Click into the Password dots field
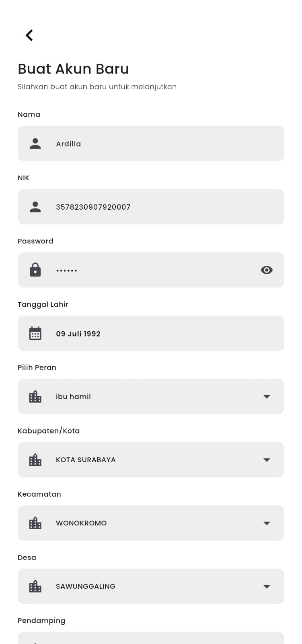 [x=153, y=270]
